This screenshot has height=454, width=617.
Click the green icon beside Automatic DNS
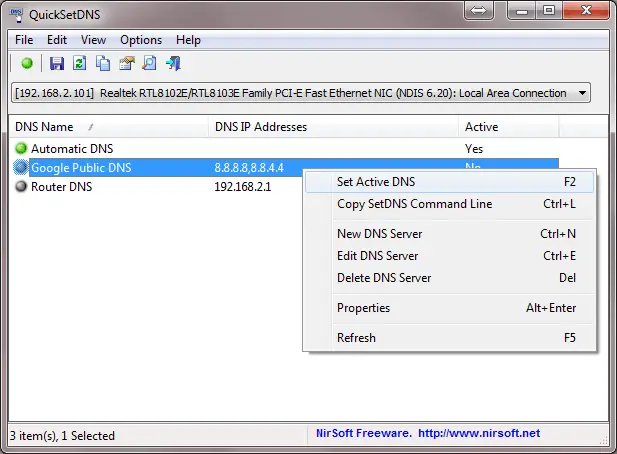[21, 148]
